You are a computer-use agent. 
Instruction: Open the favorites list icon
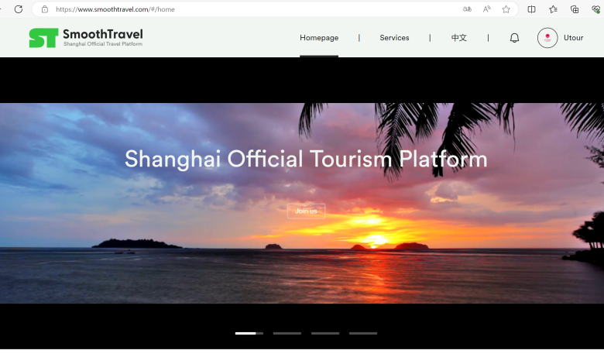[x=553, y=9]
